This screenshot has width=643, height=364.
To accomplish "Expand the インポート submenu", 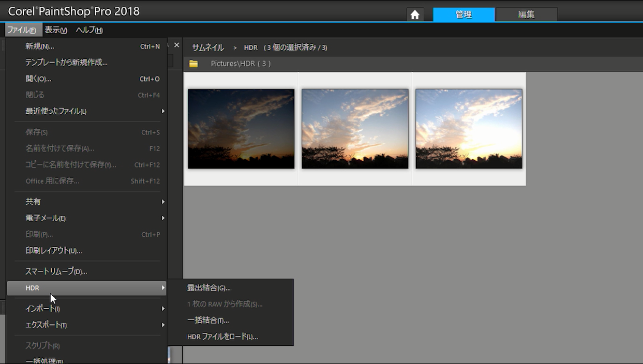I will pyautogui.click(x=42, y=309).
